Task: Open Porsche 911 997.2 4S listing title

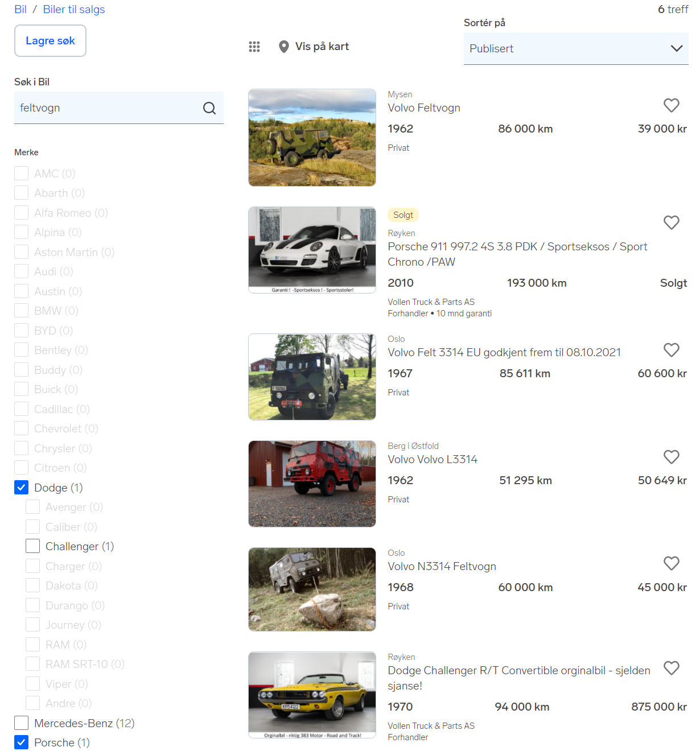Action: pyautogui.click(x=517, y=254)
